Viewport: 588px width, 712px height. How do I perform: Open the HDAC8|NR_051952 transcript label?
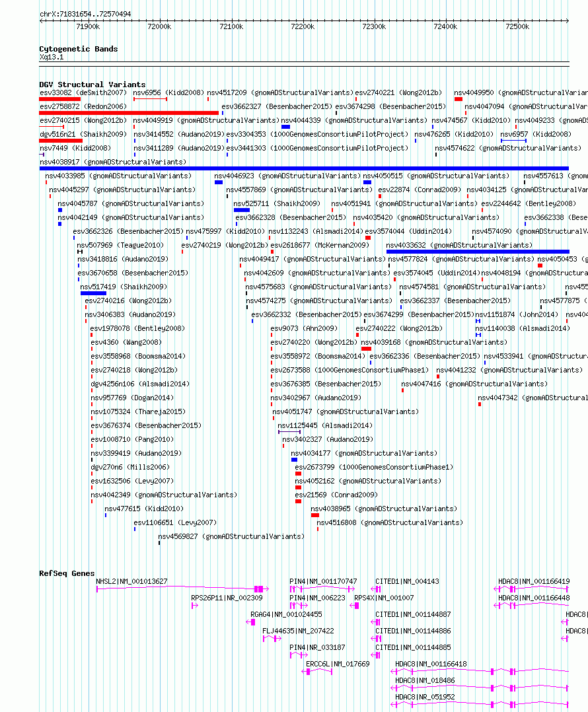point(425,697)
